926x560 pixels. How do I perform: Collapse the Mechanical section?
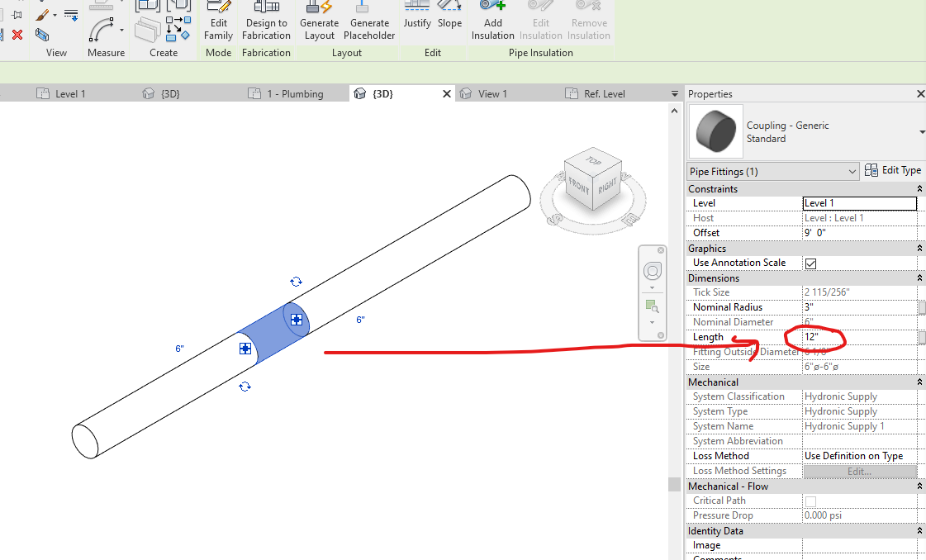point(919,382)
